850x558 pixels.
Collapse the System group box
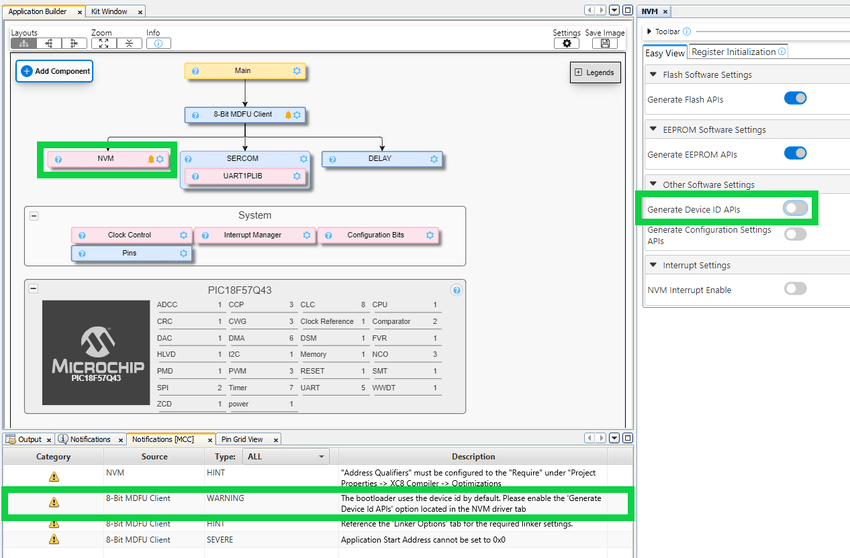(34, 215)
